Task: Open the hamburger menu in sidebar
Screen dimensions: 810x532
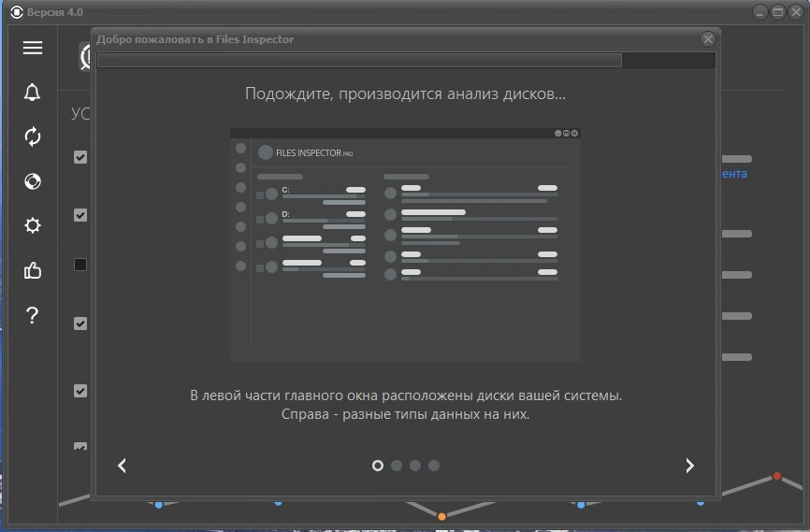Action: [x=33, y=48]
